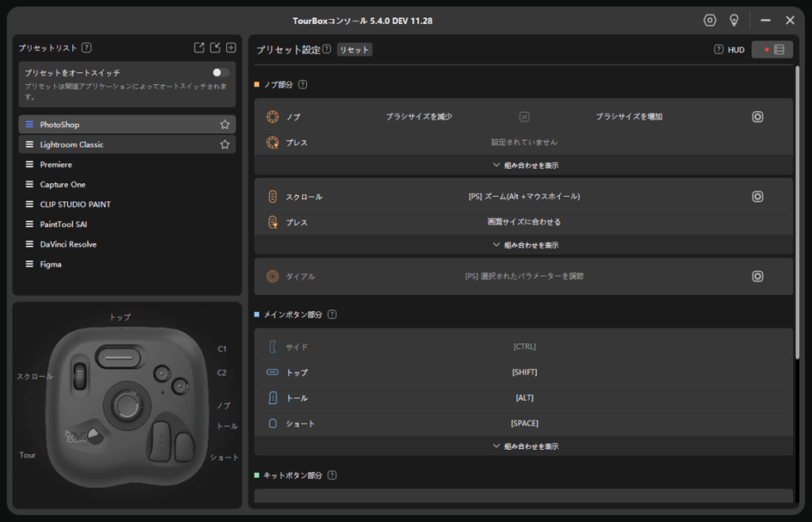Image resolution: width=812 pixels, height=522 pixels.
Task: Click the 設定されていません knob press assignment
Action: pos(524,143)
